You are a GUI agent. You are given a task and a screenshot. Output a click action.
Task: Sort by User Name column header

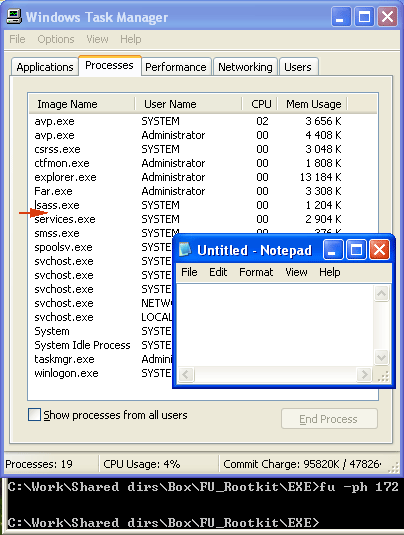pyautogui.click(x=189, y=104)
